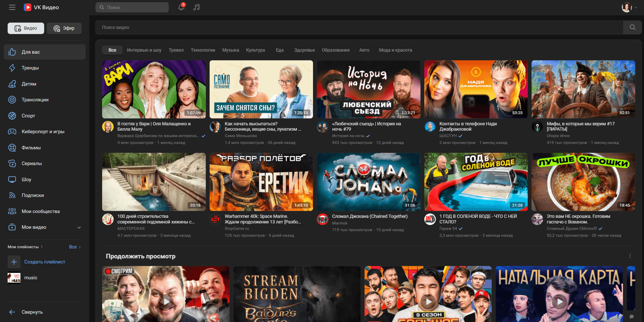Open the notifications bell icon
644x322 pixels.
coord(181,7)
